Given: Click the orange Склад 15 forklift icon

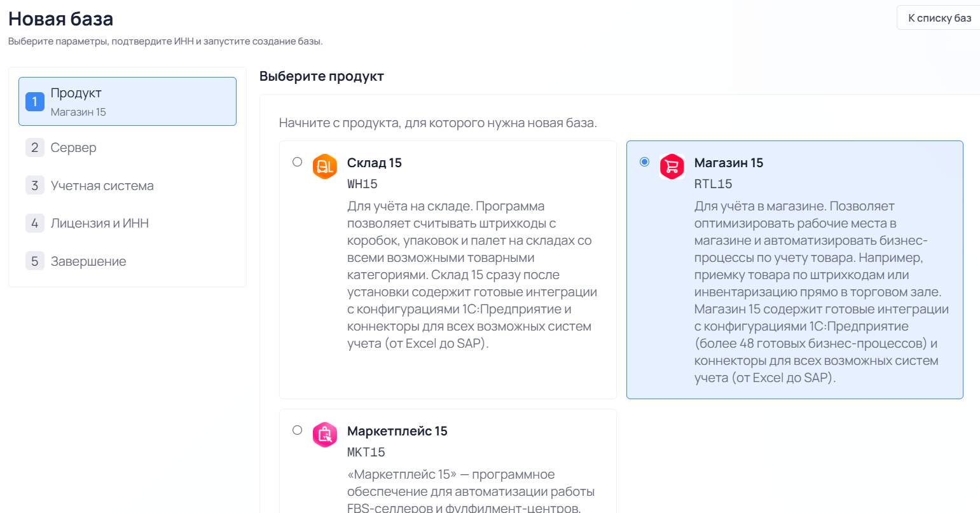Looking at the screenshot, I should (325, 167).
